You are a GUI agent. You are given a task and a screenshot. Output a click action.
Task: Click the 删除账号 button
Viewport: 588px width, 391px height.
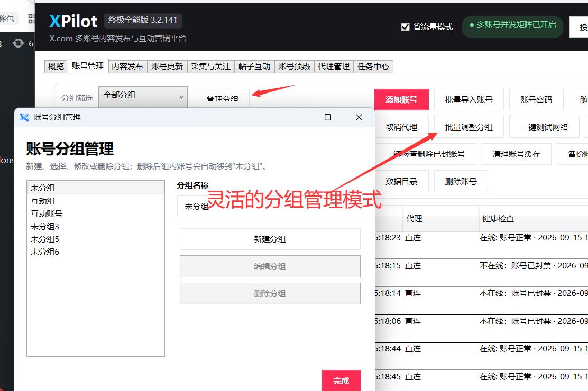point(461,181)
